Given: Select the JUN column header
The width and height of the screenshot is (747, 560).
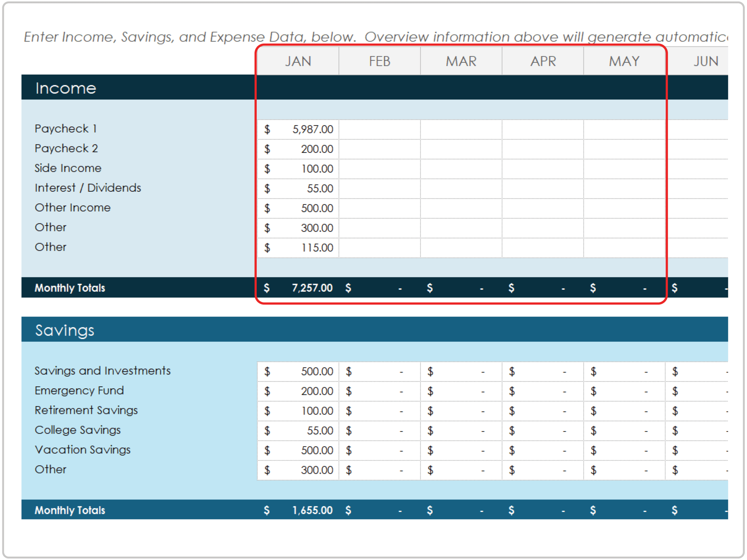Looking at the screenshot, I should point(706,61).
